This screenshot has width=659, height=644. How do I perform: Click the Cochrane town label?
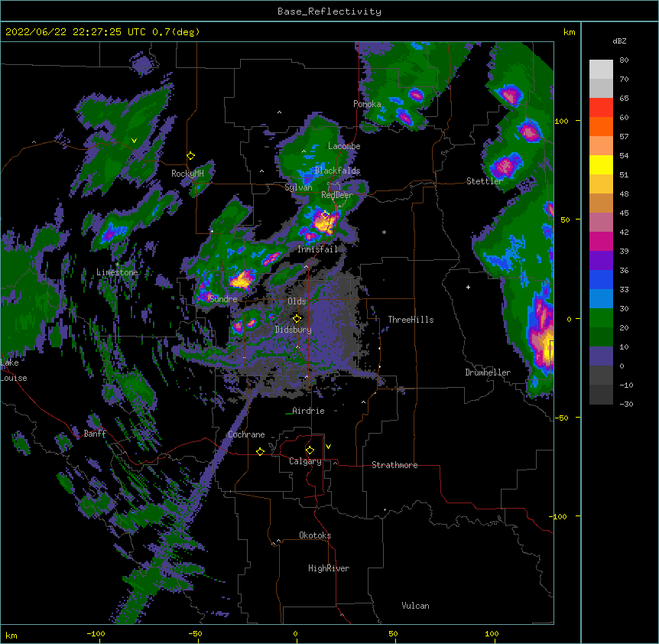[x=246, y=434]
